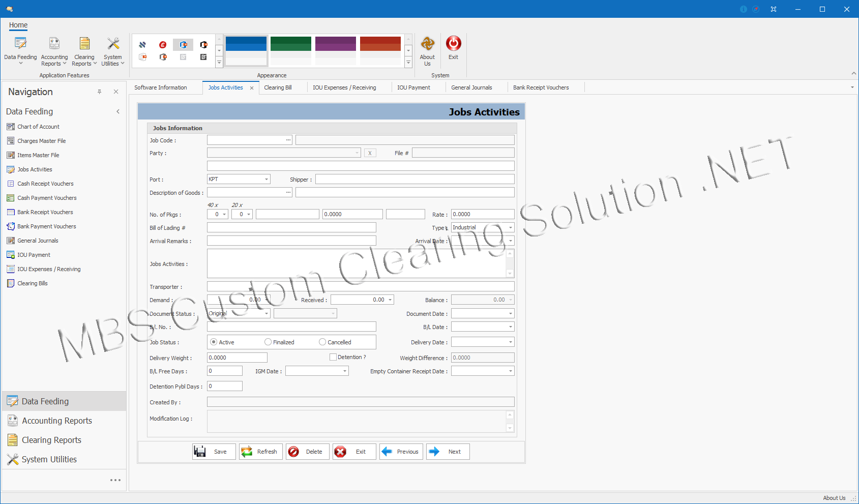Open Bank Payment Vouchers in navigation
Image resolution: width=859 pixels, height=504 pixels.
pos(46,226)
